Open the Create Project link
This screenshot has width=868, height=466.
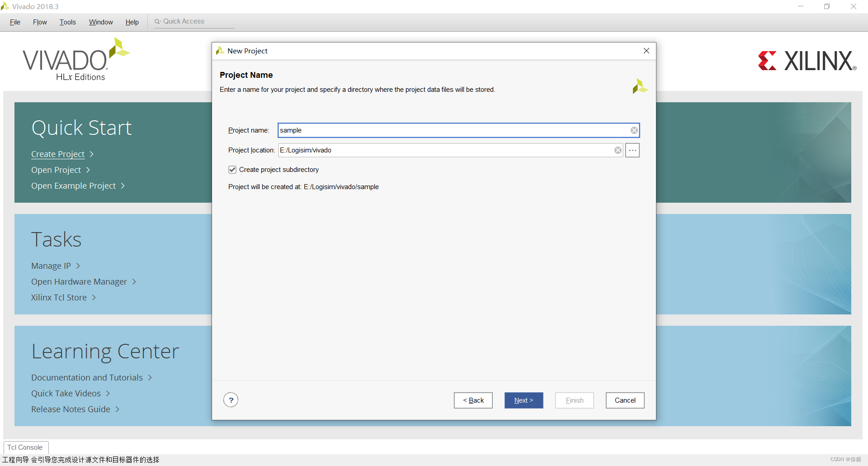pyautogui.click(x=58, y=154)
